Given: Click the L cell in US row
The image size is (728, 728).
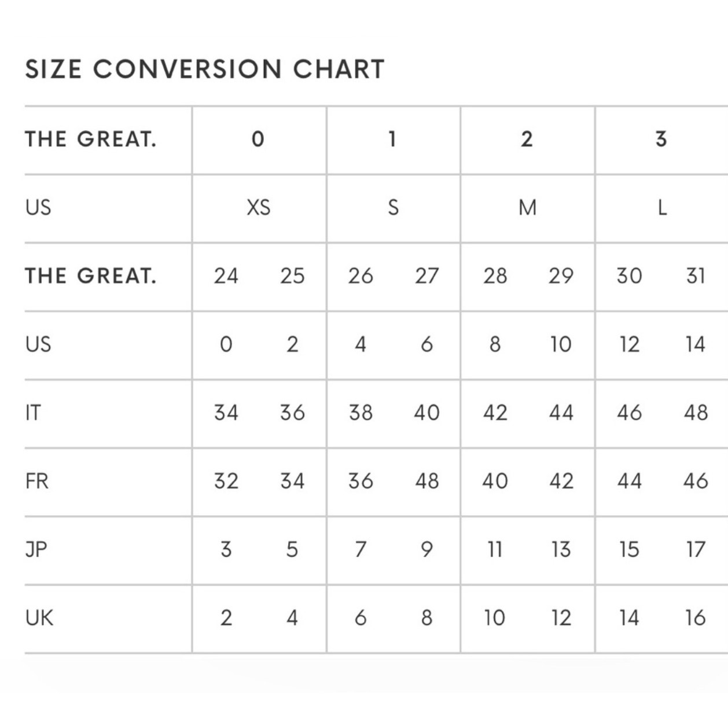Looking at the screenshot, I should click(662, 207).
